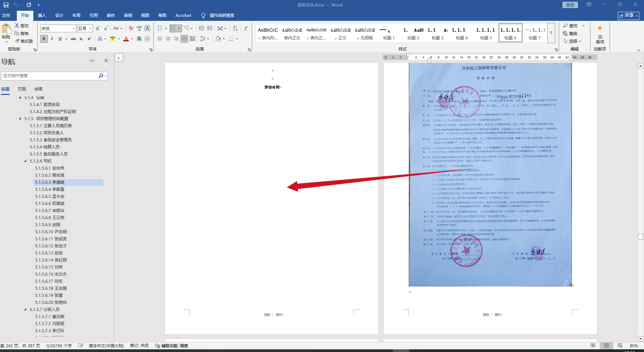The height and width of the screenshot is (352, 644).
Task: Jump to heading 5.1.5.3 食品安全管理员
Action: click(51, 140)
